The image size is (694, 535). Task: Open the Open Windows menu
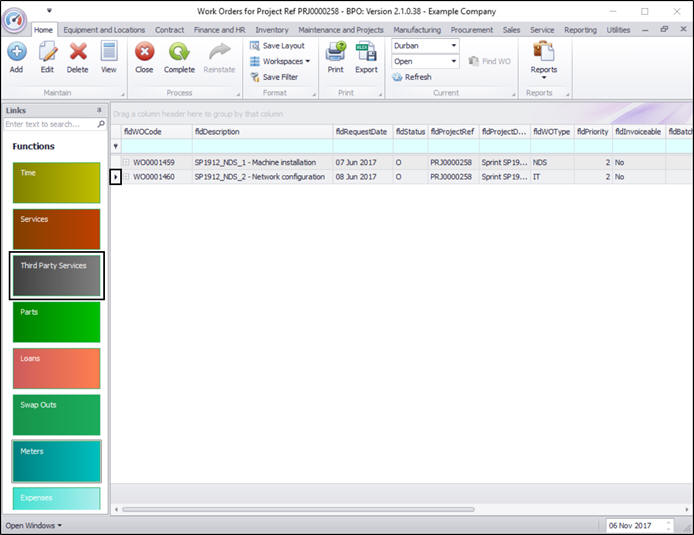pos(33,525)
